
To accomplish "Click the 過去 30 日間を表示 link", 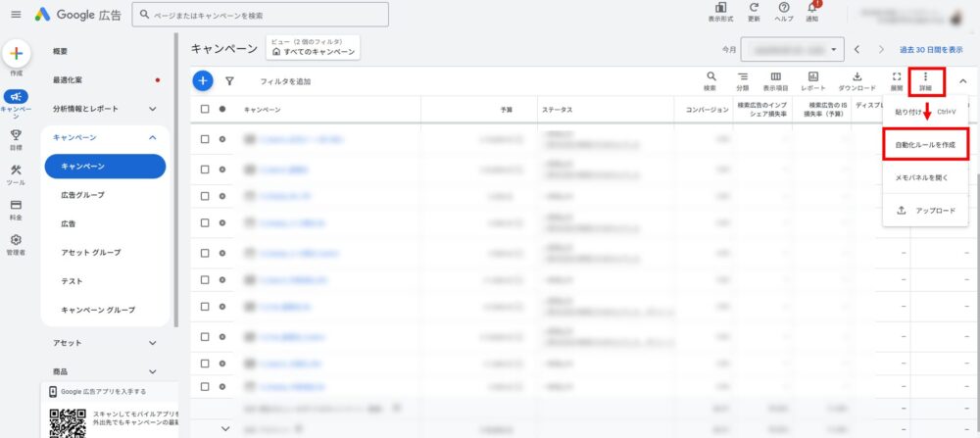I will click(930, 49).
